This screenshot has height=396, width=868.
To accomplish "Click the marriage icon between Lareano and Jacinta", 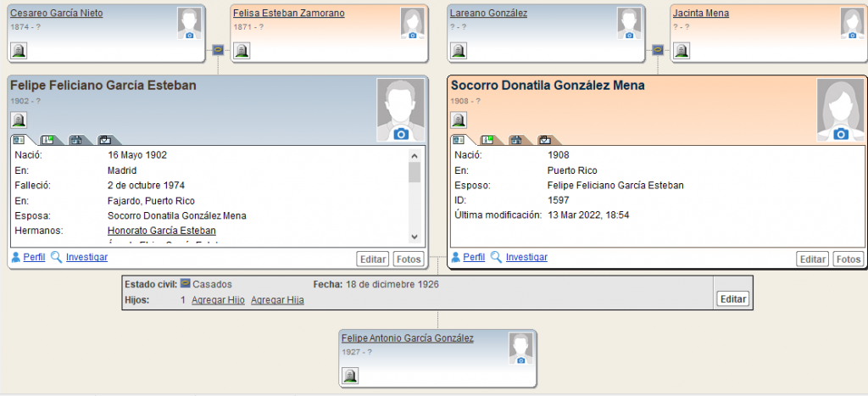I will pyautogui.click(x=658, y=49).
